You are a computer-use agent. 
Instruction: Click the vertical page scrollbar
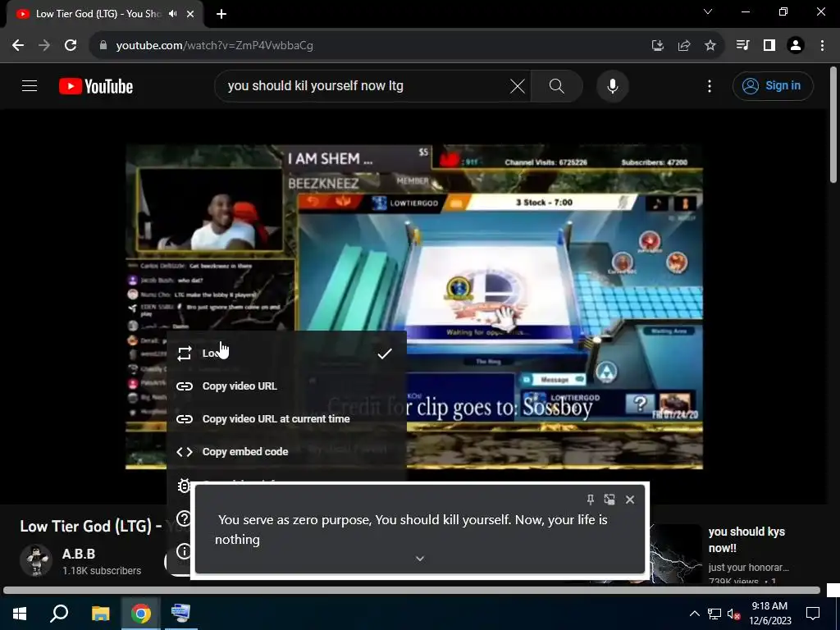click(x=833, y=126)
